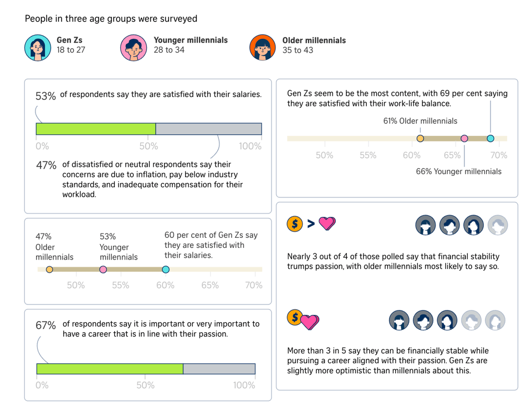Image resolution: width=532 pixels, height=407 pixels.
Task: Click the Gen Zs avatar icon
Action: pos(38,48)
